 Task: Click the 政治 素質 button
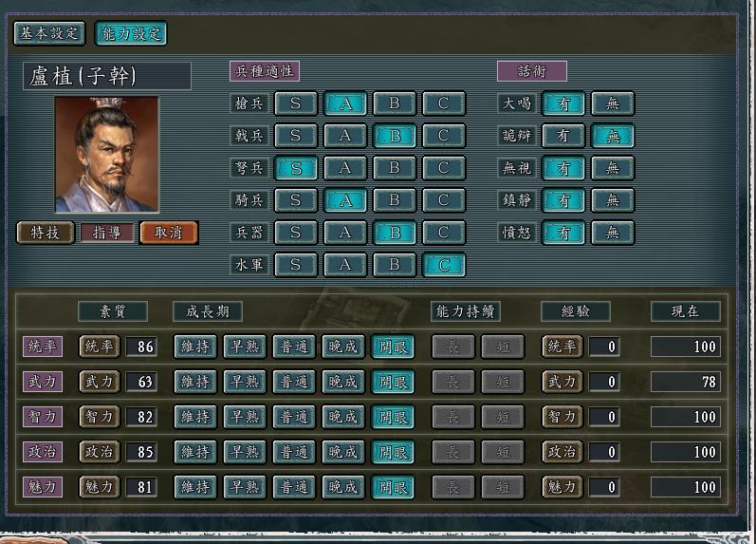pos(100,452)
